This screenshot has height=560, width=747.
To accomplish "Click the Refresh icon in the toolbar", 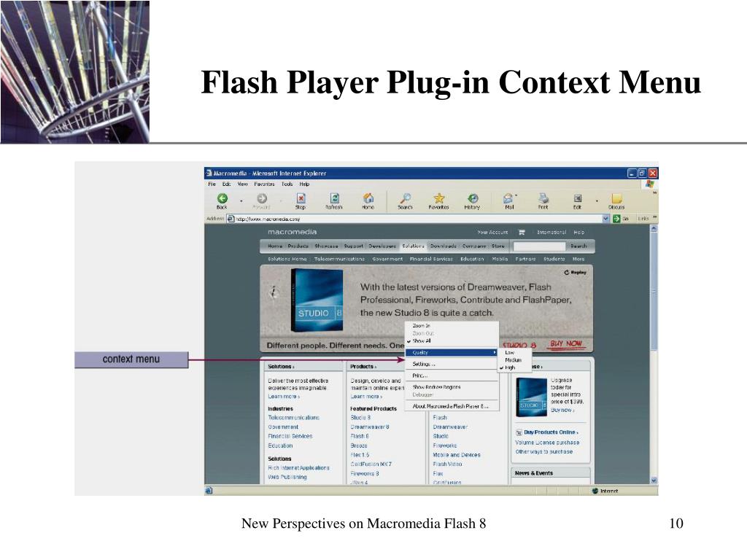I will click(x=334, y=198).
